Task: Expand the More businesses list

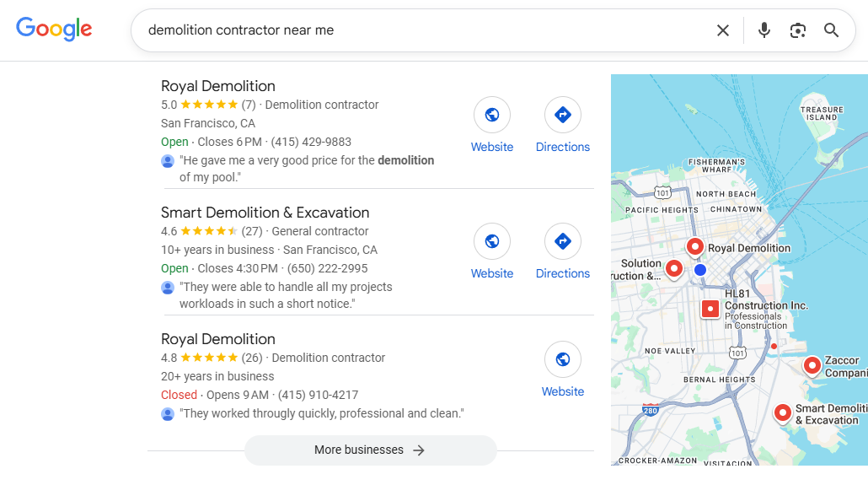Action: [x=371, y=450]
